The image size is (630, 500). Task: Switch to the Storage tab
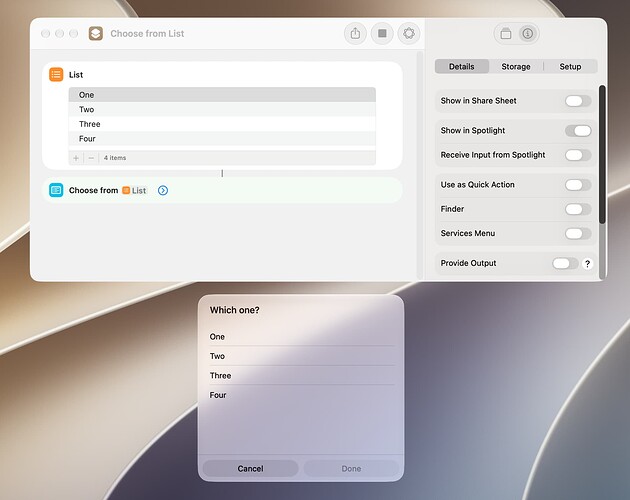516,67
